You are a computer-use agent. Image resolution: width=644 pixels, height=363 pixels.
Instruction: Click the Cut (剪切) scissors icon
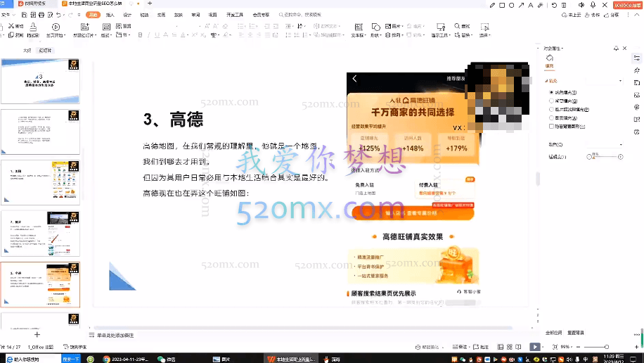coord(11,26)
